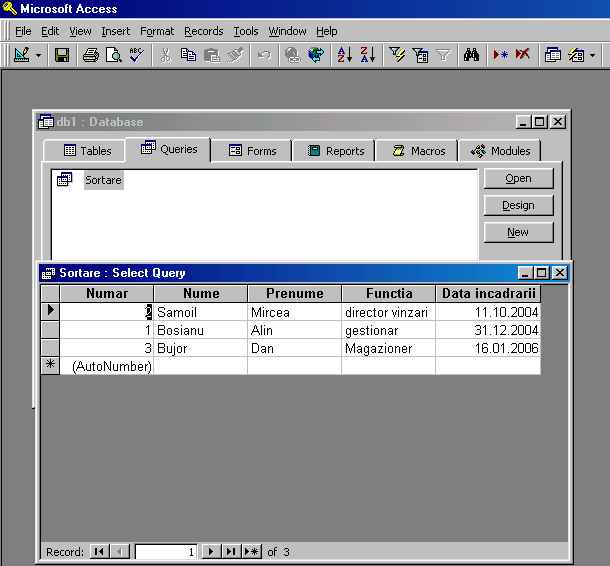This screenshot has height=566, width=610.
Task: Switch to the Reports tab
Action: pyautogui.click(x=335, y=151)
